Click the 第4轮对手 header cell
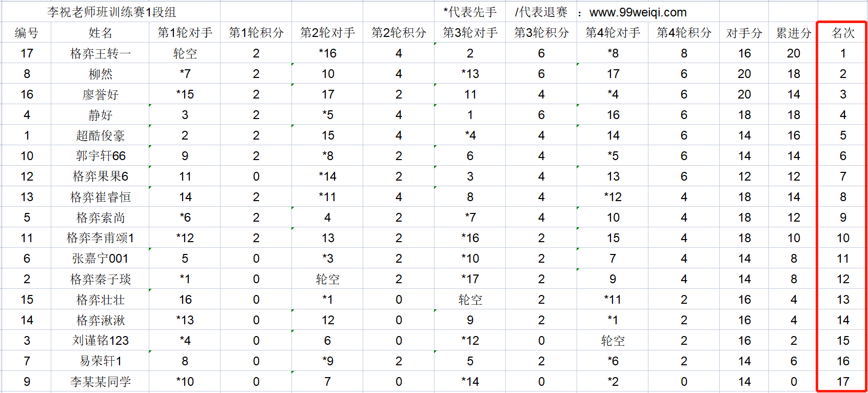Image resolution: width=868 pixels, height=393 pixels. pos(613,33)
